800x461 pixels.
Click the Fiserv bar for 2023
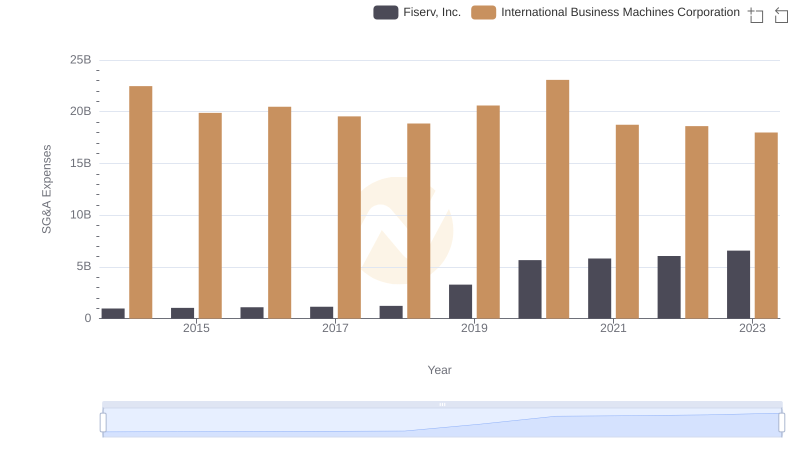click(x=738, y=285)
